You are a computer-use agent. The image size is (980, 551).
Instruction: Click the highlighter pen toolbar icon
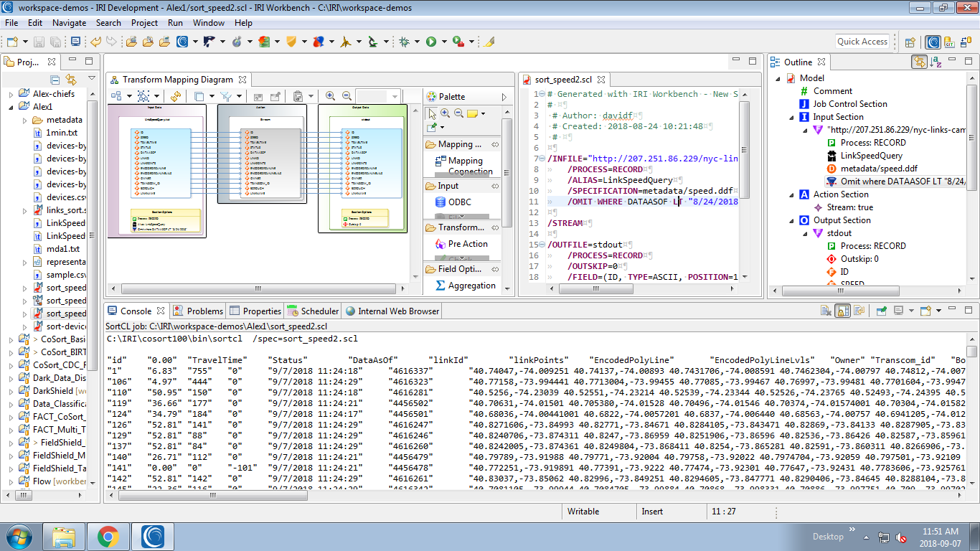(x=489, y=42)
